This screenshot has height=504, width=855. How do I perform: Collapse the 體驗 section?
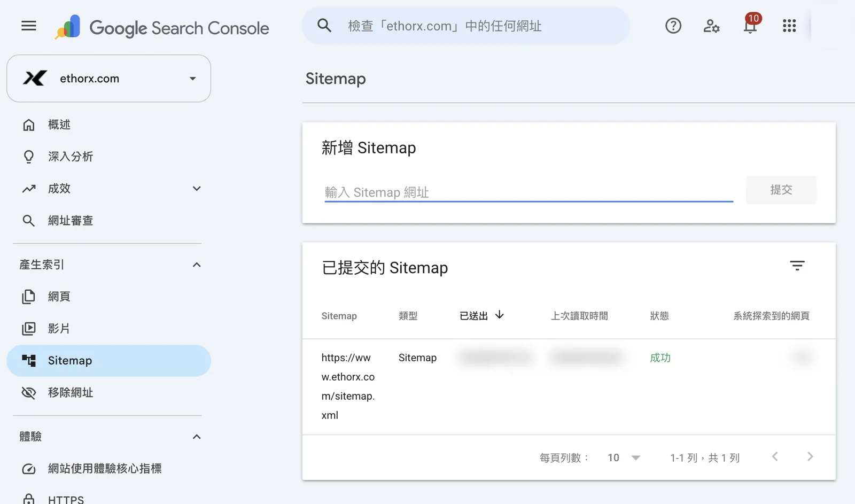197,437
